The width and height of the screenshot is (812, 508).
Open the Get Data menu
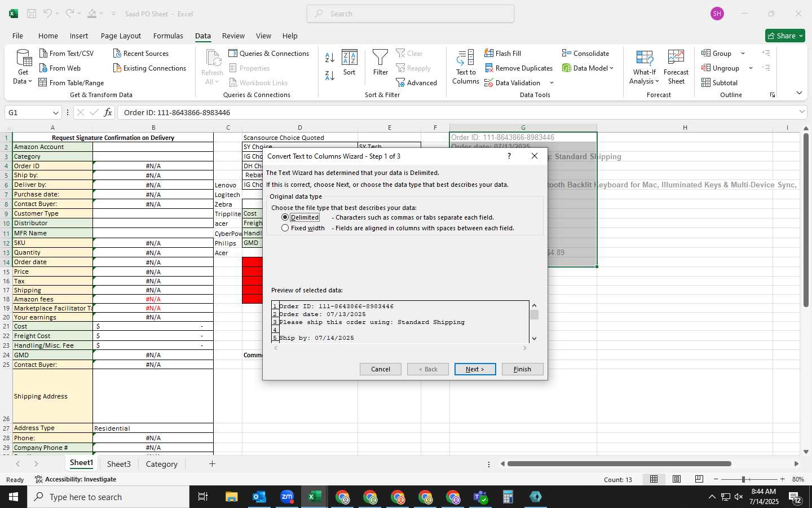[x=23, y=67]
